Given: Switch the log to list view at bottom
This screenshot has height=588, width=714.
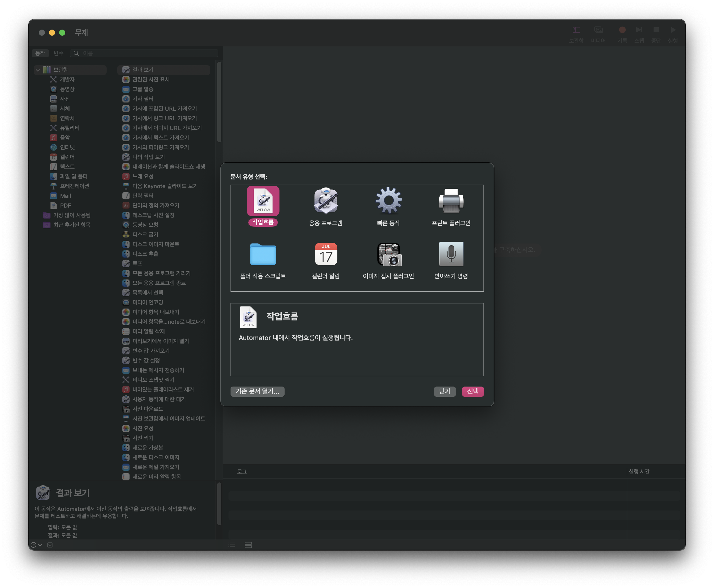Looking at the screenshot, I should pyautogui.click(x=232, y=545).
